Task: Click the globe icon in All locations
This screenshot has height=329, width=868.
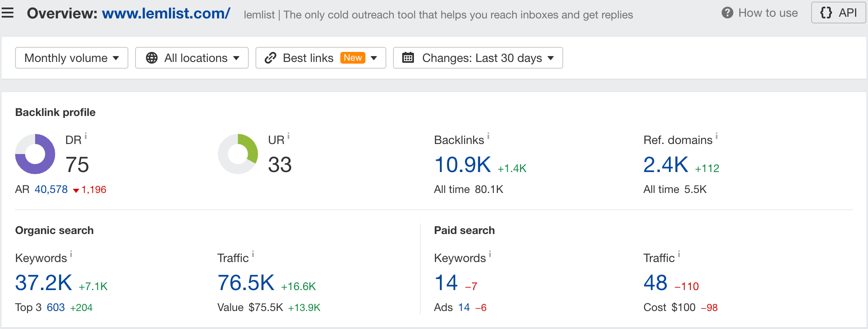Action: tap(152, 58)
